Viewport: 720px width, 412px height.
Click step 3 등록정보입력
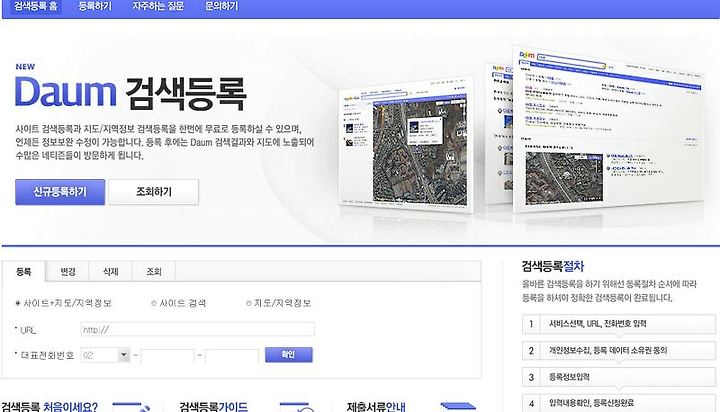619,377
